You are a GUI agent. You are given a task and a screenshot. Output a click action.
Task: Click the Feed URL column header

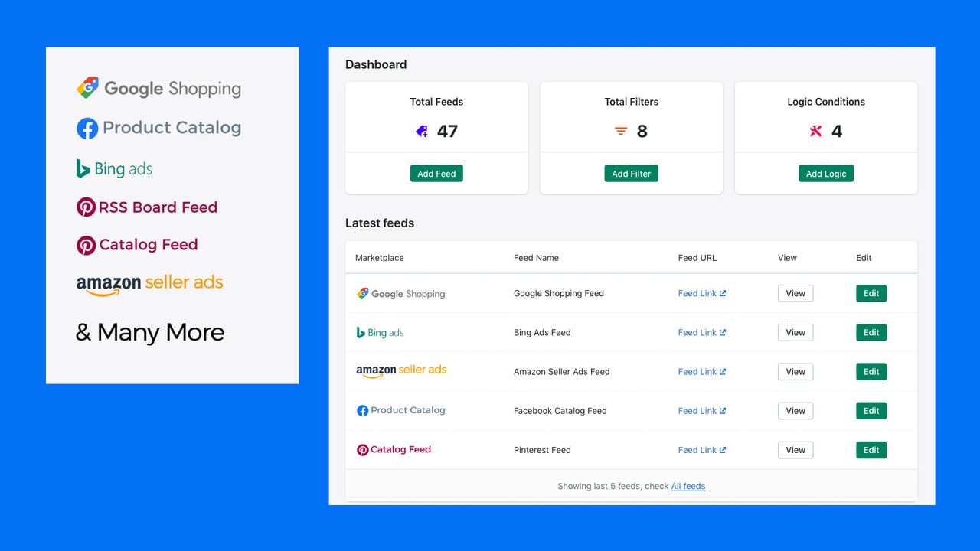click(x=697, y=258)
